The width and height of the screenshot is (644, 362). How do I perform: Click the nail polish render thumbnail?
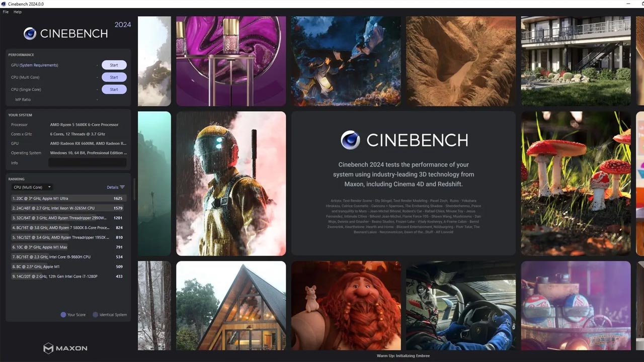(x=231, y=61)
